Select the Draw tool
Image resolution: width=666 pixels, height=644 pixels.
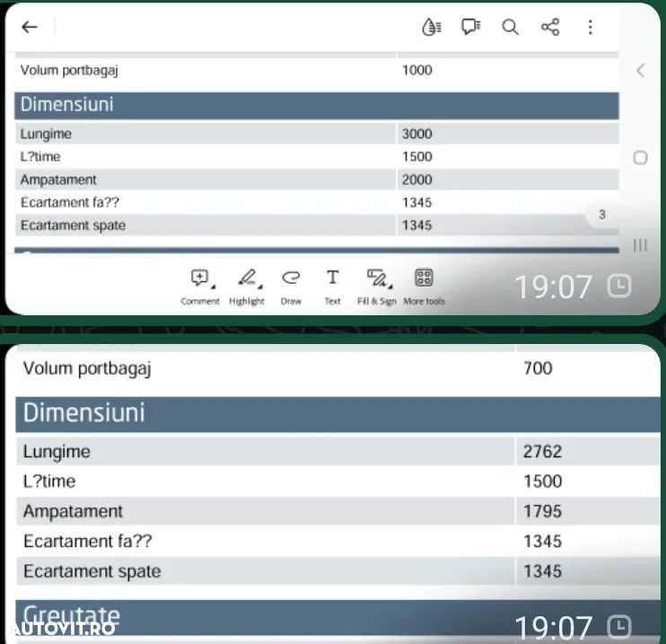[291, 287]
